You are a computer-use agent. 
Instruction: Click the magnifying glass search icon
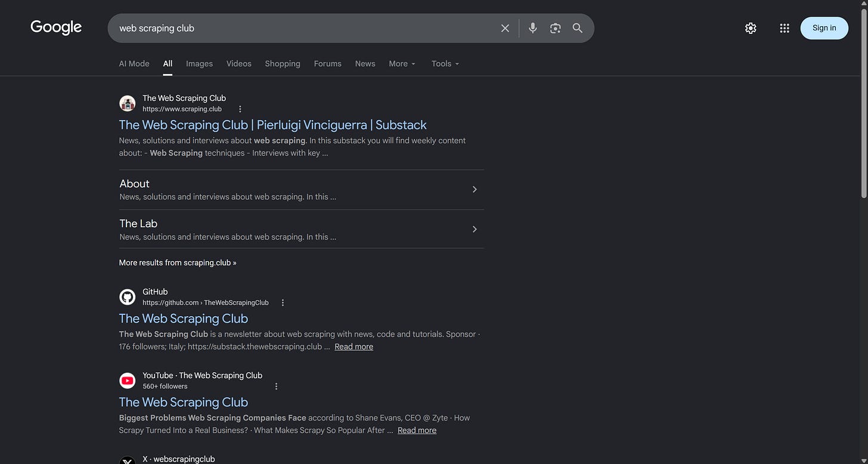click(x=578, y=28)
